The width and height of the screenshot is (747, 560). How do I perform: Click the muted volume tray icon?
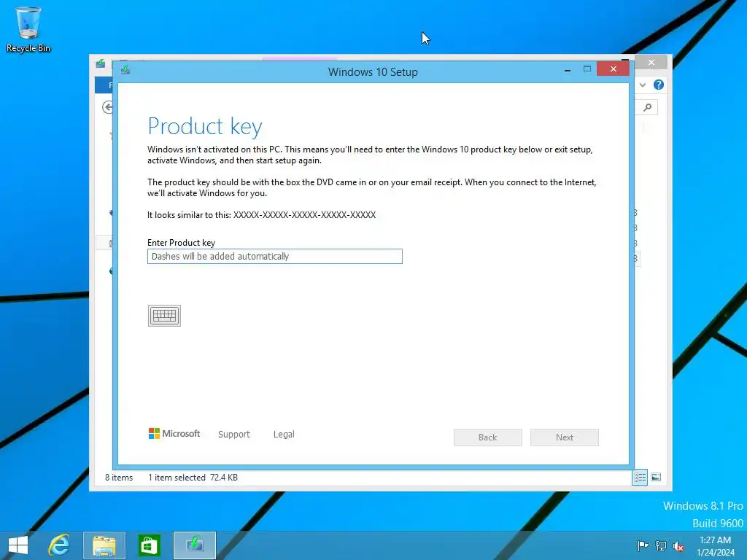678,546
